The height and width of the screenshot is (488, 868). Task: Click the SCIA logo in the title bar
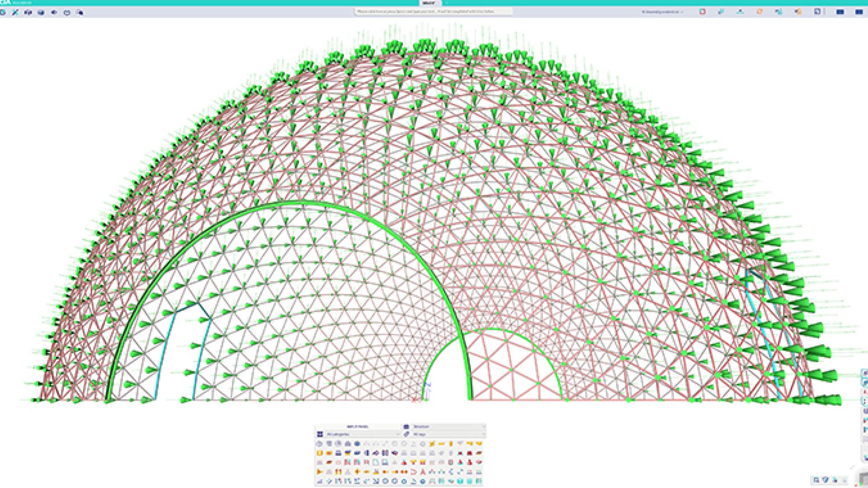tap(5, 2)
